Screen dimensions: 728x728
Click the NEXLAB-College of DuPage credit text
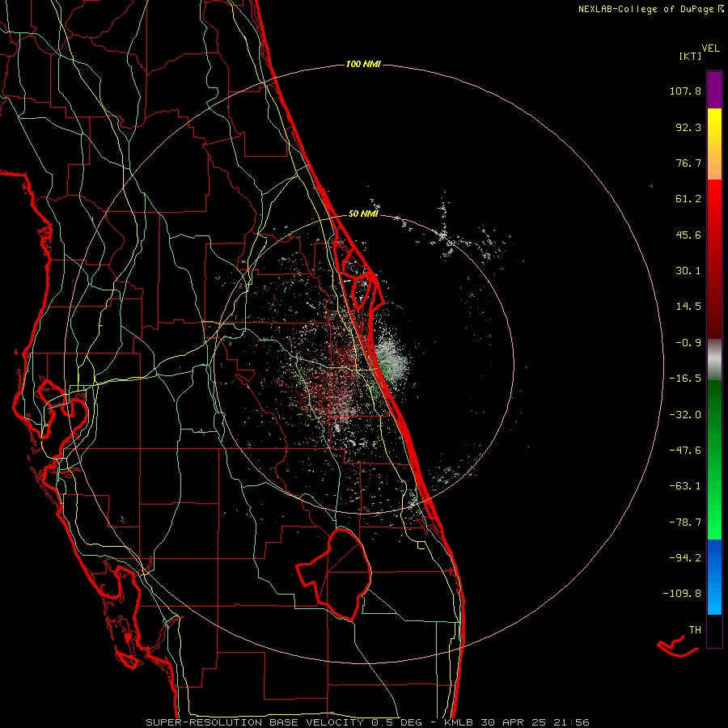click(x=650, y=9)
